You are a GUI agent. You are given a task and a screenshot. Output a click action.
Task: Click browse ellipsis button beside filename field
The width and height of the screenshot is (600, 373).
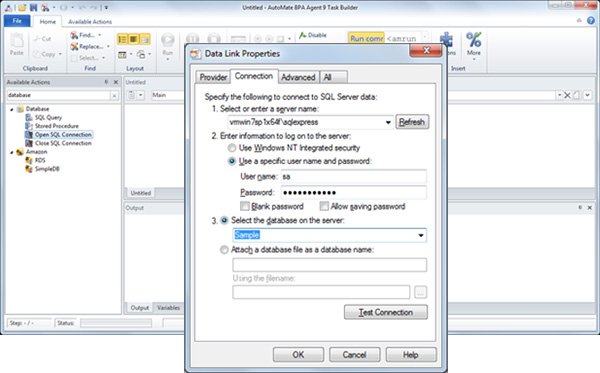point(421,293)
